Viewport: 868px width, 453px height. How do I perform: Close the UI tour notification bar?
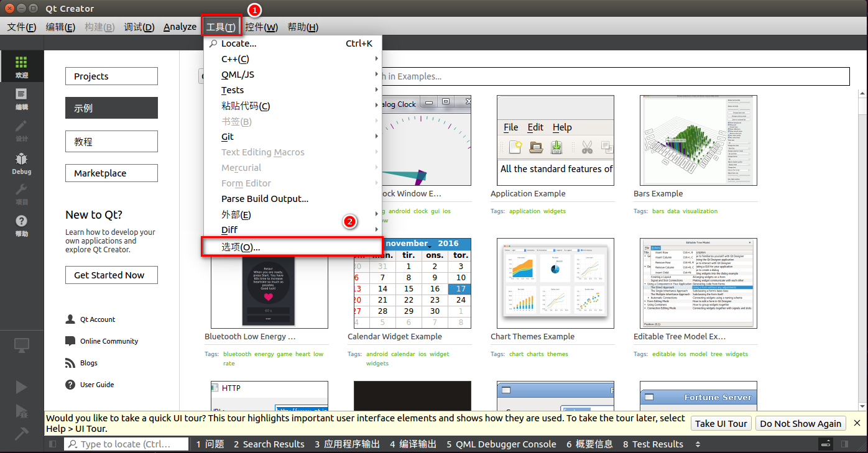857,423
